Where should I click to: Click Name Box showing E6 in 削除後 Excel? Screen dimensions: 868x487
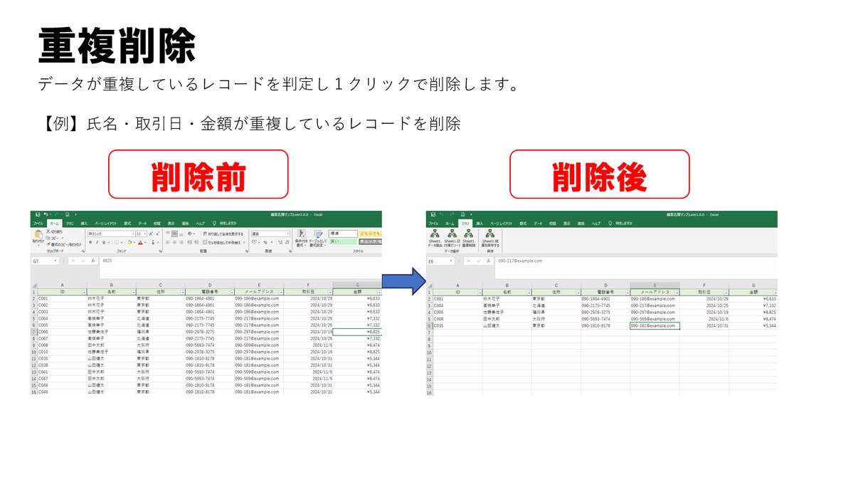coord(440,261)
